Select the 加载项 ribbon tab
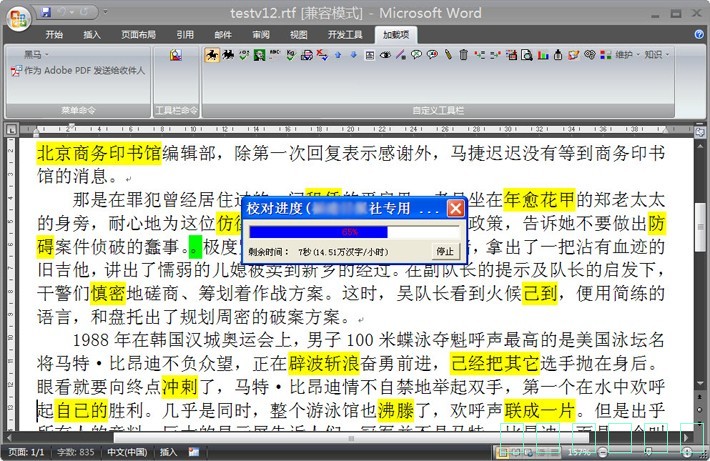The height and width of the screenshot is (461, 710). pyautogui.click(x=396, y=35)
